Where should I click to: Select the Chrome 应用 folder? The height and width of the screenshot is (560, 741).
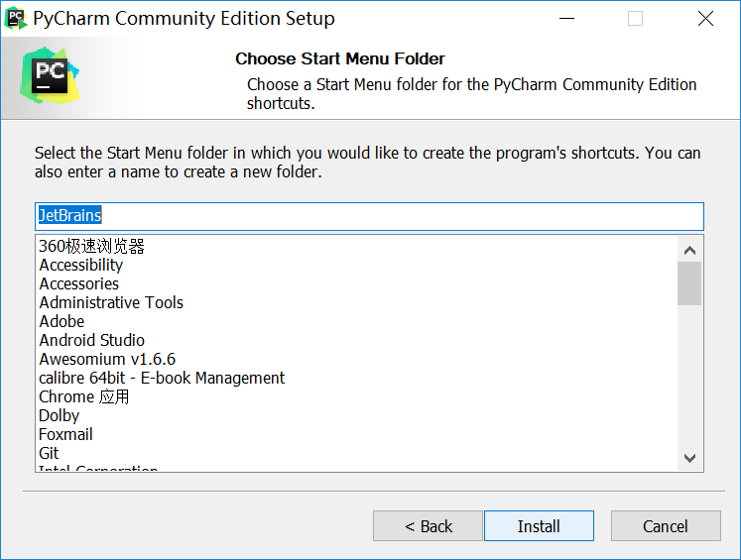click(x=84, y=396)
